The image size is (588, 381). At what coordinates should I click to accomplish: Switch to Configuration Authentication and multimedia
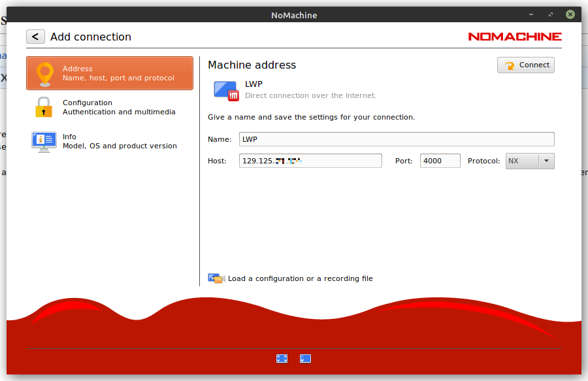(119, 107)
